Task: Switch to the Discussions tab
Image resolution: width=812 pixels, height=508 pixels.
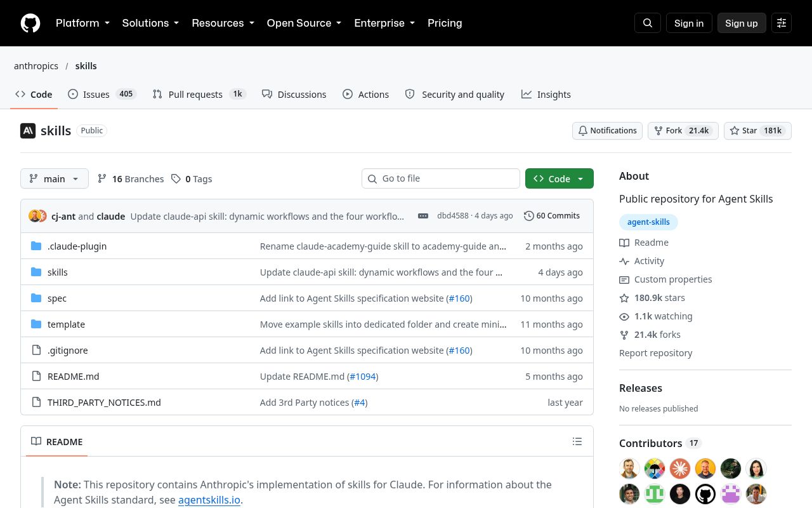Action: 294,95
